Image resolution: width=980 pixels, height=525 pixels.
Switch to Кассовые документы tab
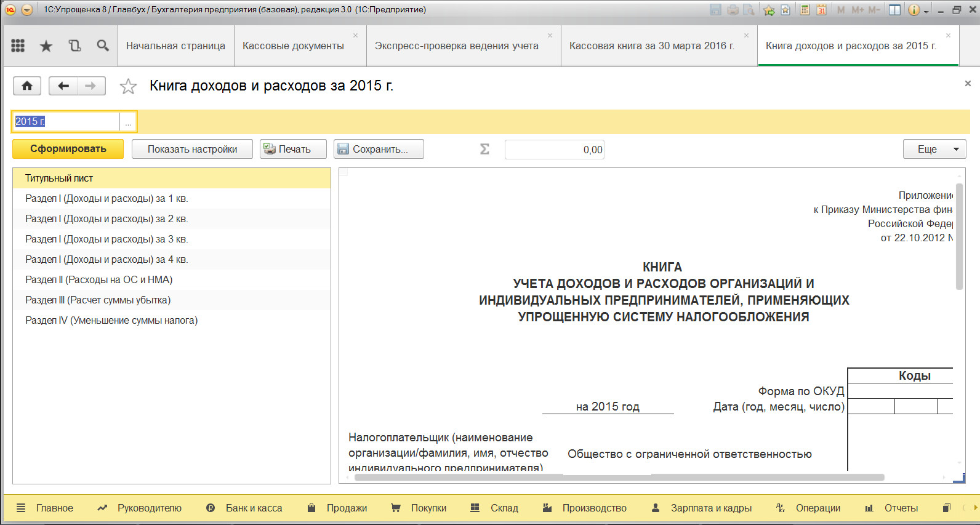tap(293, 46)
